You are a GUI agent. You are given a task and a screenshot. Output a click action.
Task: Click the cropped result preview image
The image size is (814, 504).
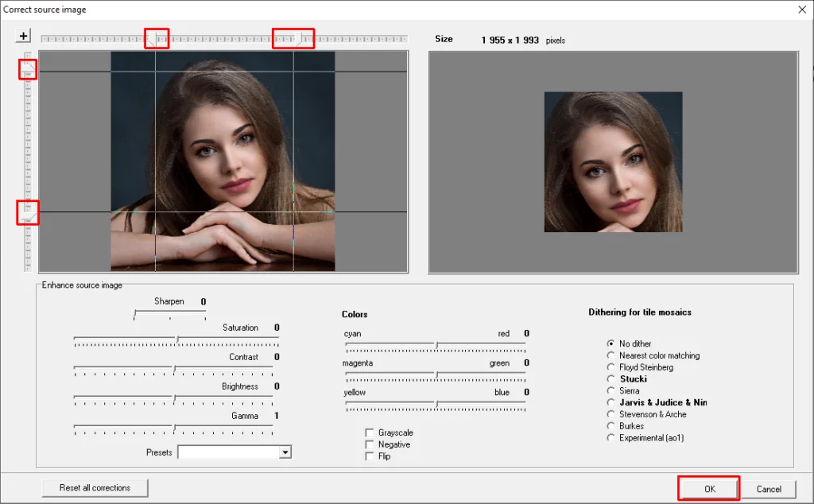coord(613,162)
